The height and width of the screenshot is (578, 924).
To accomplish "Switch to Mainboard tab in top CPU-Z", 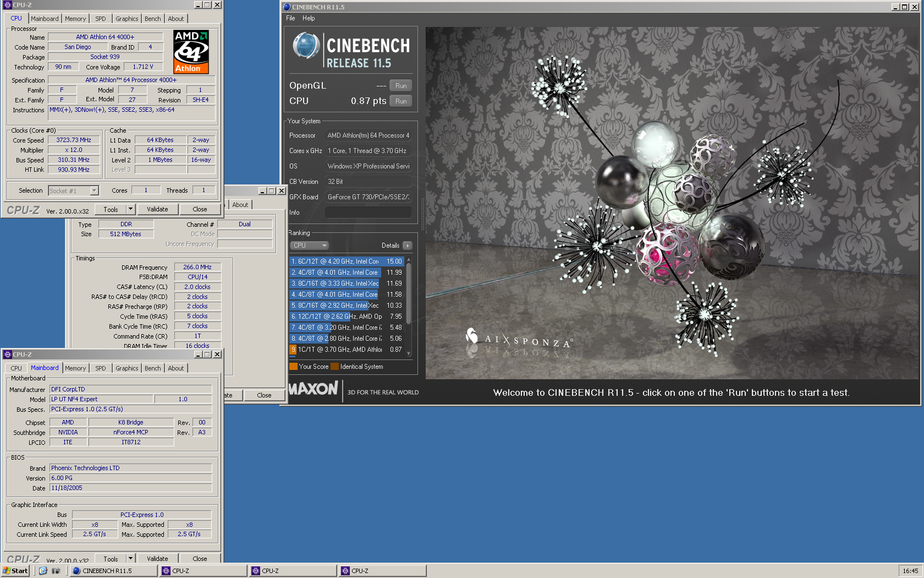I will coord(45,19).
